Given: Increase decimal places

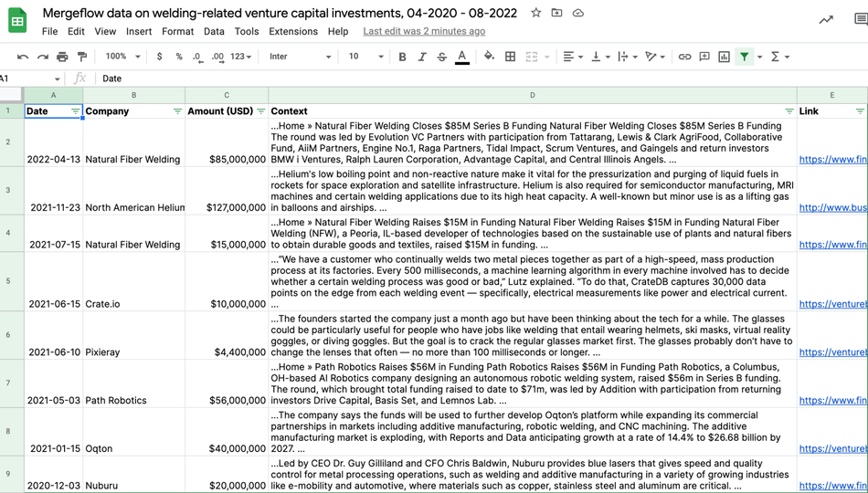Looking at the screenshot, I should (x=217, y=57).
